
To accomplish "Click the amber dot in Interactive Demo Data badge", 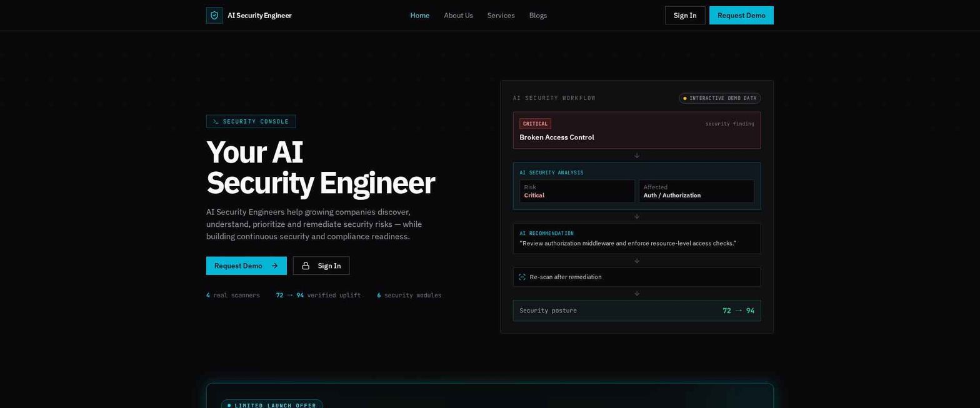I will click(x=685, y=98).
